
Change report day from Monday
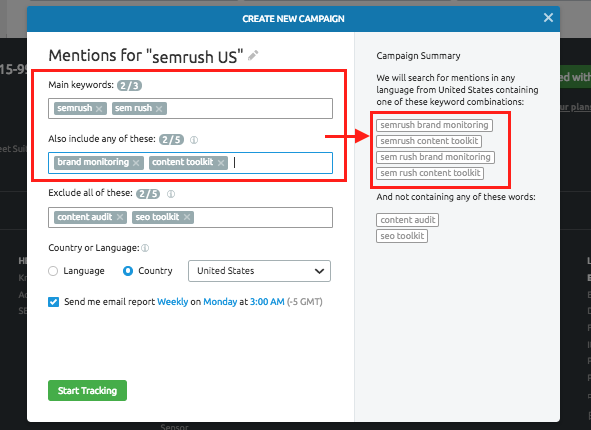point(220,302)
